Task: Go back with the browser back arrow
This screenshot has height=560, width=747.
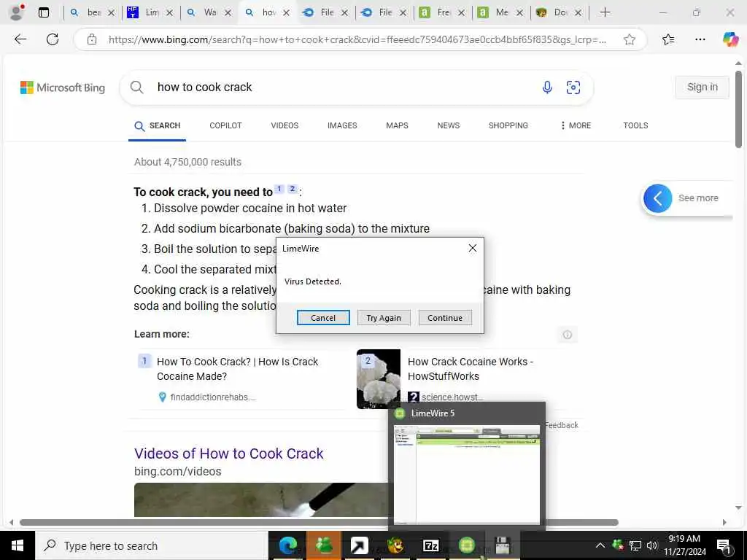Action: point(20,39)
